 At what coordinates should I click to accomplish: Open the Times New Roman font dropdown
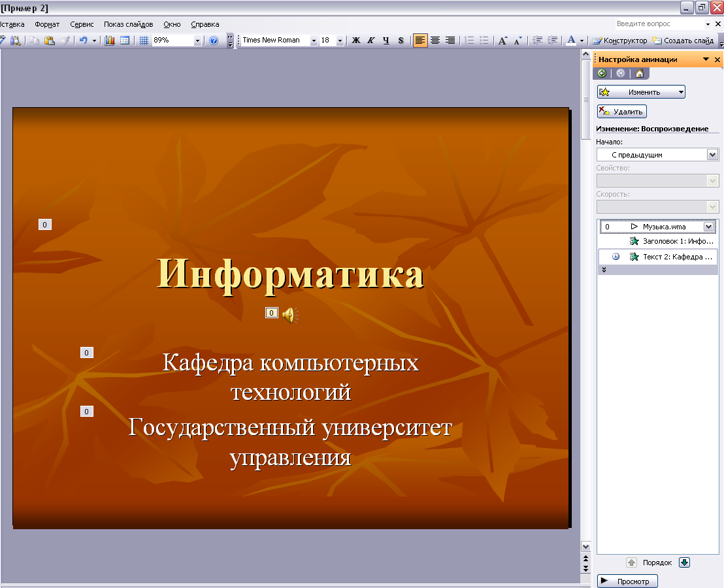314,41
